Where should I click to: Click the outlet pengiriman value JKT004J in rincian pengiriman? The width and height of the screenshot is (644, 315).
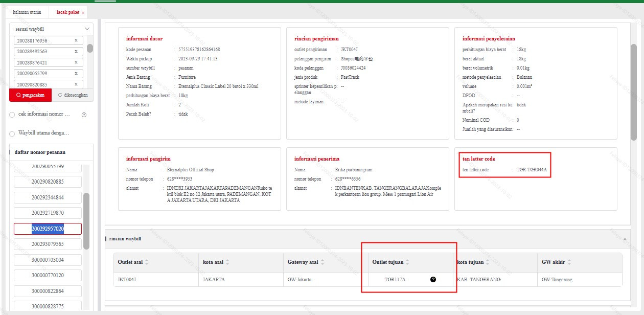[349, 50]
